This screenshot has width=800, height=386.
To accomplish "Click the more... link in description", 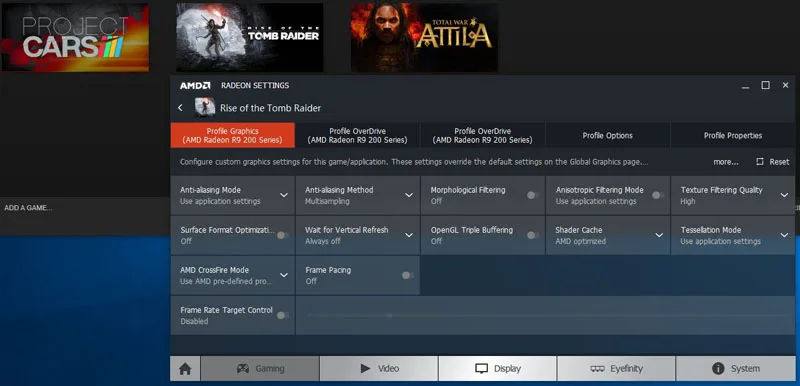I will pos(726,162).
